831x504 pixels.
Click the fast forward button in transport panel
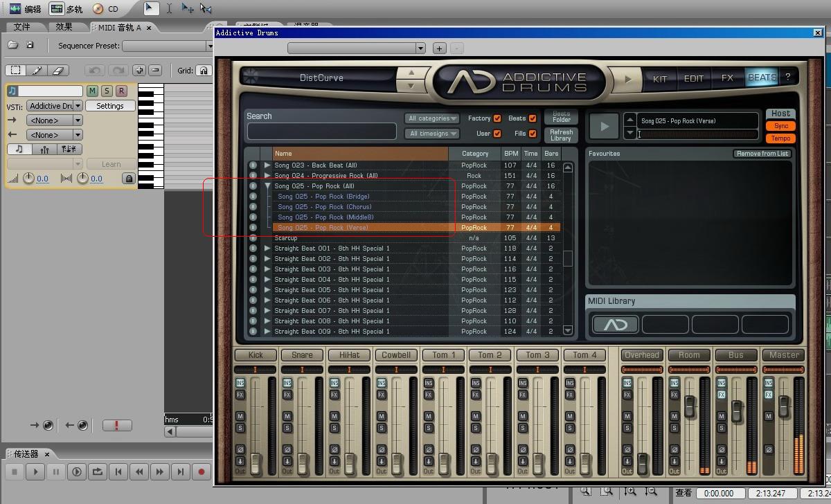click(160, 472)
